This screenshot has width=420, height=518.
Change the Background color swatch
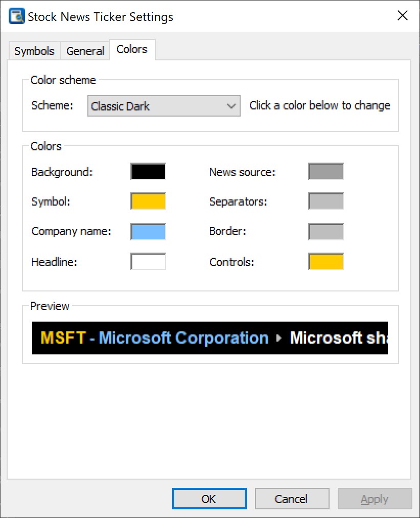pos(148,171)
